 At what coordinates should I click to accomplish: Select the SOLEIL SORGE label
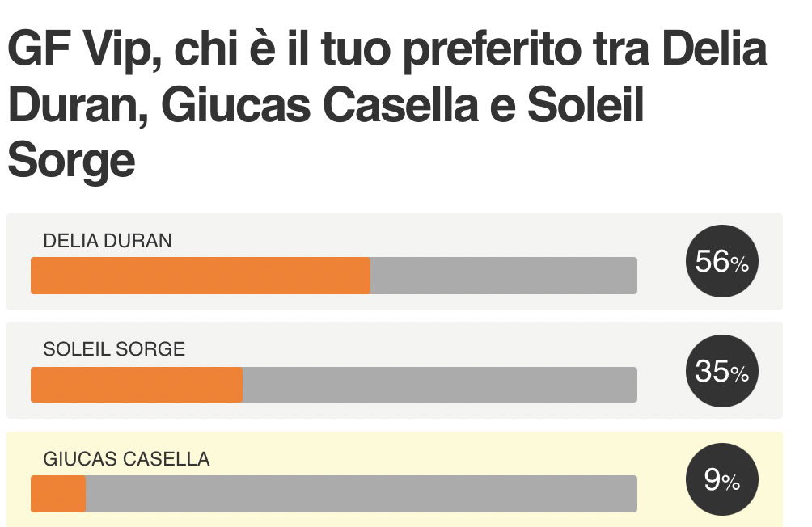click(x=114, y=349)
